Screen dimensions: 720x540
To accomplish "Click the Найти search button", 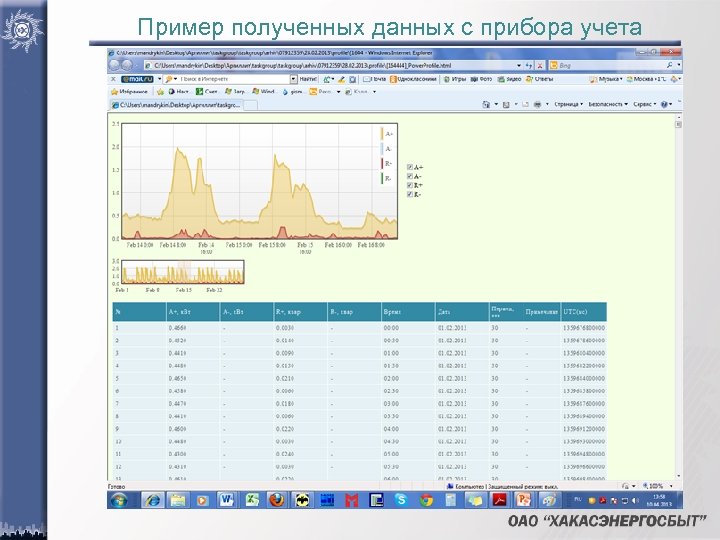I will click(x=308, y=79).
